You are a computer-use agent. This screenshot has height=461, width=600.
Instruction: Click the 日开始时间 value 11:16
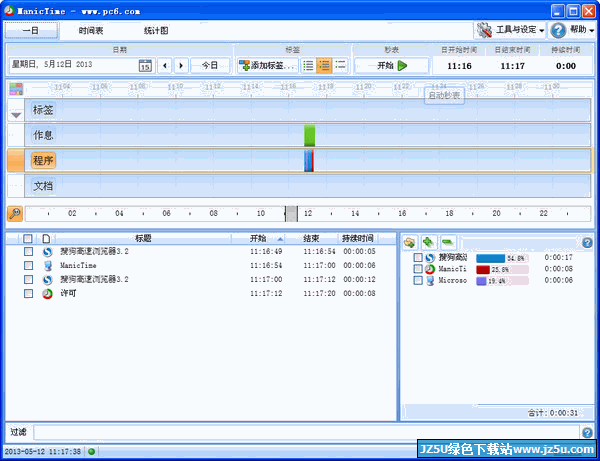459,66
